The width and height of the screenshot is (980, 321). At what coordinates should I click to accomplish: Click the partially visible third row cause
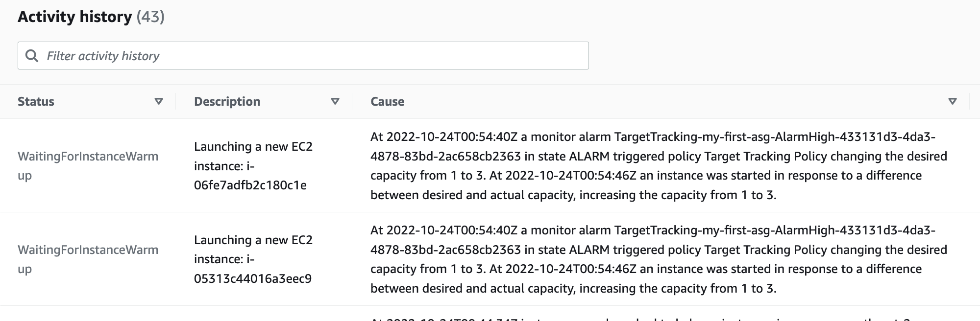click(639, 318)
